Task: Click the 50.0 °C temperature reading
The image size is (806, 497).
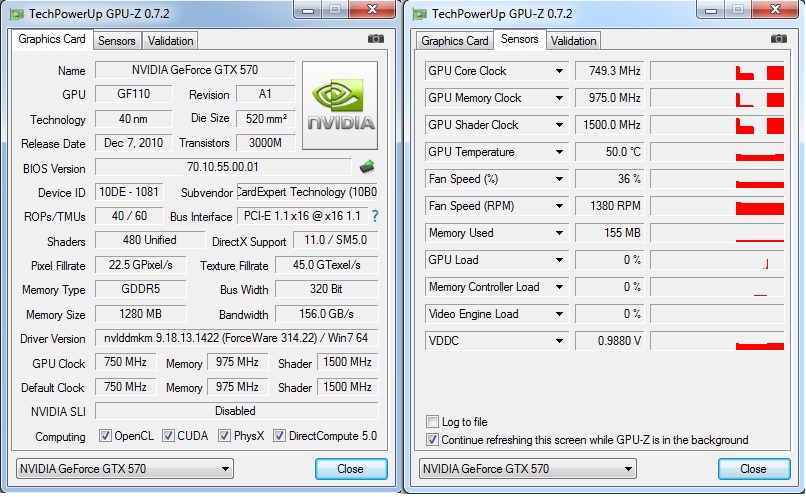Action: [x=609, y=152]
